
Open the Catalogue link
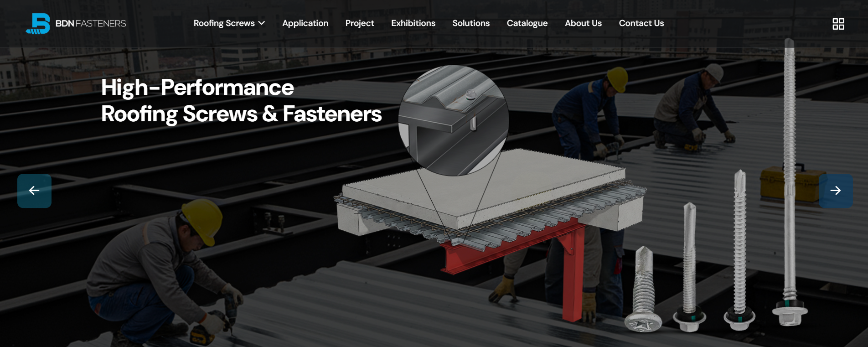click(x=527, y=23)
